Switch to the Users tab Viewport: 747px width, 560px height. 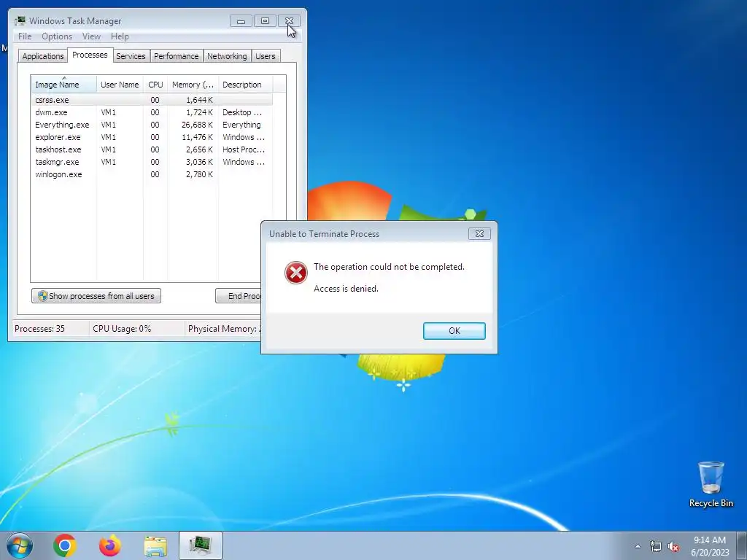pos(266,56)
